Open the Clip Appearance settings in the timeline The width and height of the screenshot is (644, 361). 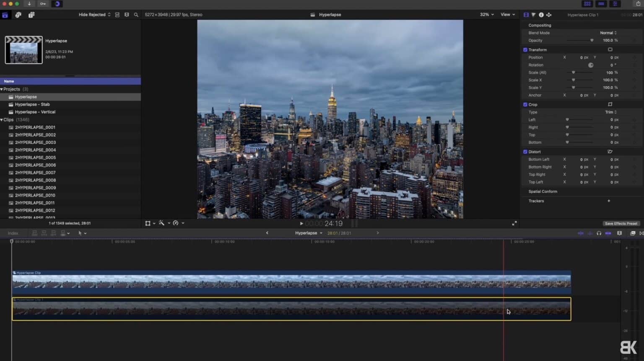pyautogui.click(x=632, y=233)
